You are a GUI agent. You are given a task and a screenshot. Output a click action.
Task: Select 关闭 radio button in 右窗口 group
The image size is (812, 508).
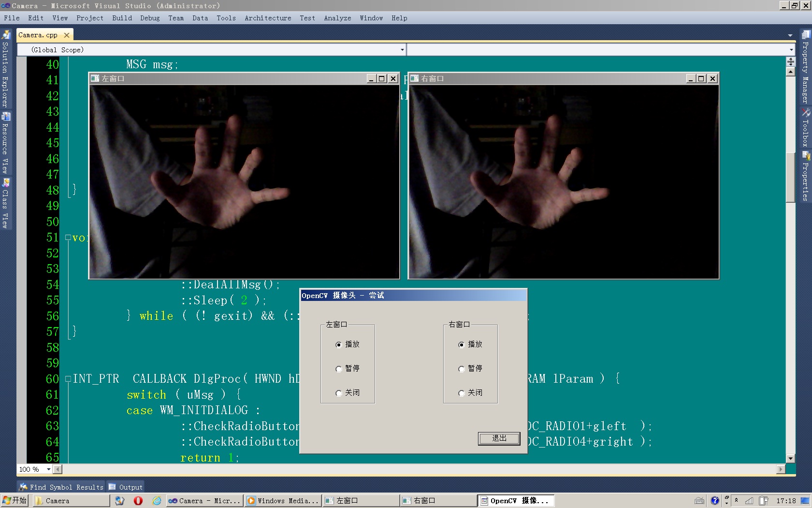click(462, 393)
